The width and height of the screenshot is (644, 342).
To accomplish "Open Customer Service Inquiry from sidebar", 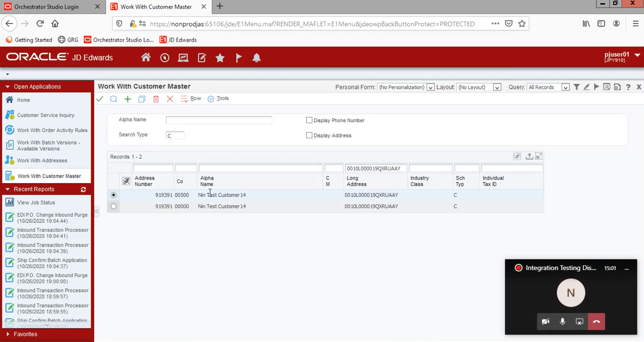I will tap(46, 115).
